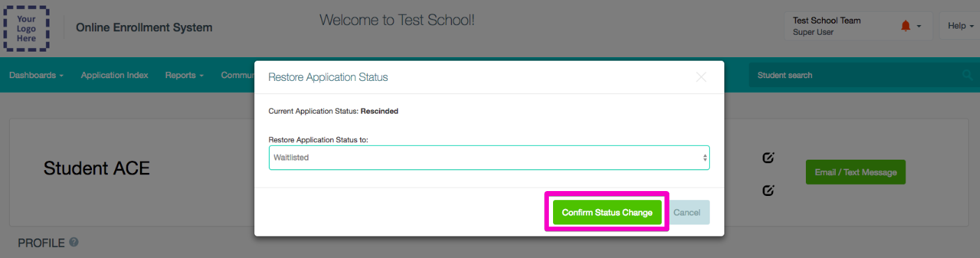
Task: Click Confirm Status Change button
Action: click(x=607, y=213)
